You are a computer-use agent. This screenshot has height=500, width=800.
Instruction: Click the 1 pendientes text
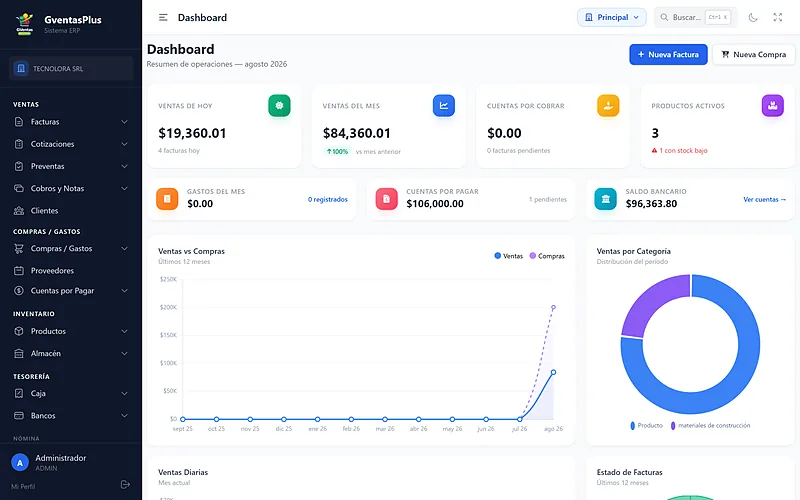[548, 199]
